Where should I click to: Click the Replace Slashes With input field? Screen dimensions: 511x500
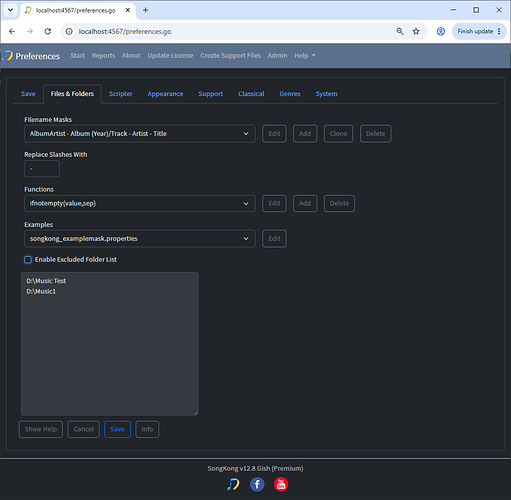42,169
